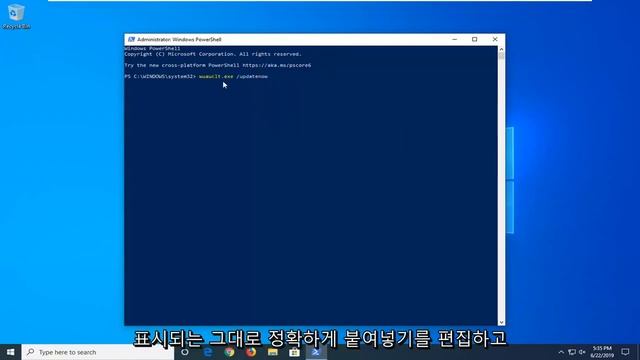This screenshot has width=640, height=360.
Task: Open the clock and date flyout
Action: coord(602,352)
